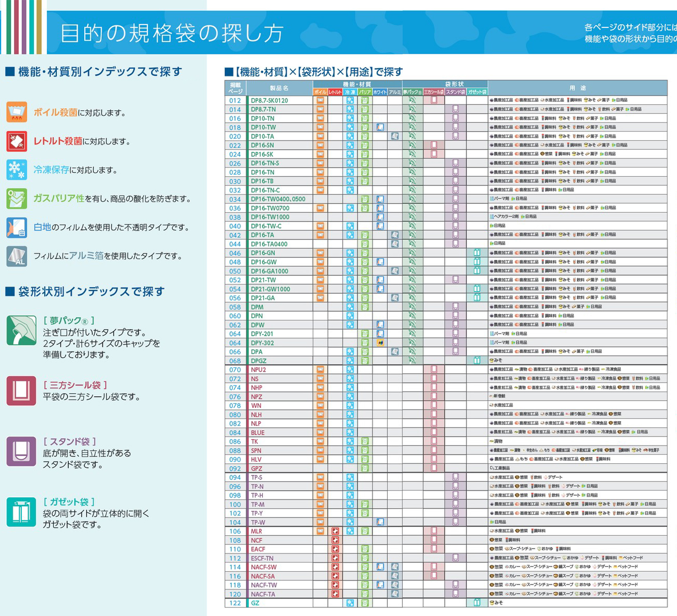Click the バリア column header
Image resolution: width=677 pixels, height=616 pixels.
[365, 92]
